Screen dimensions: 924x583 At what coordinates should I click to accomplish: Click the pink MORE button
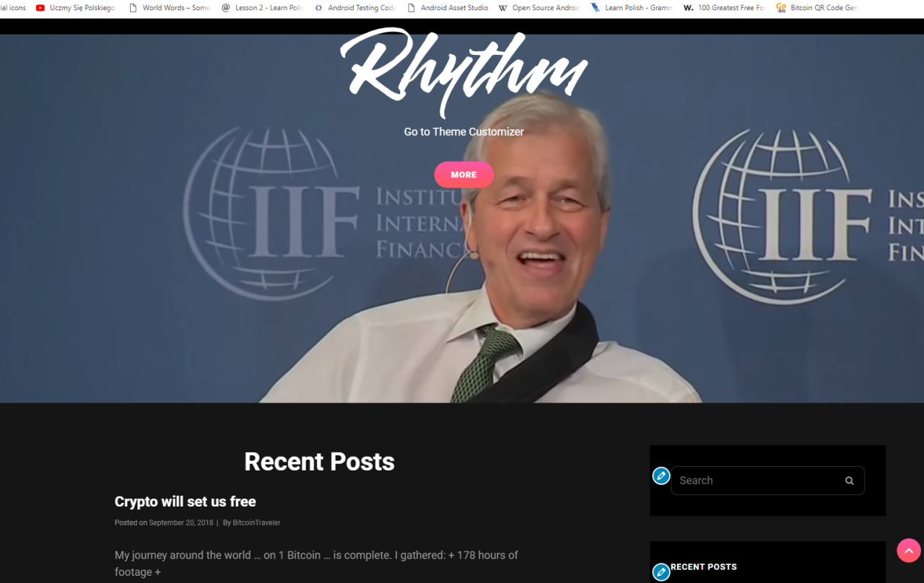pyautogui.click(x=464, y=175)
